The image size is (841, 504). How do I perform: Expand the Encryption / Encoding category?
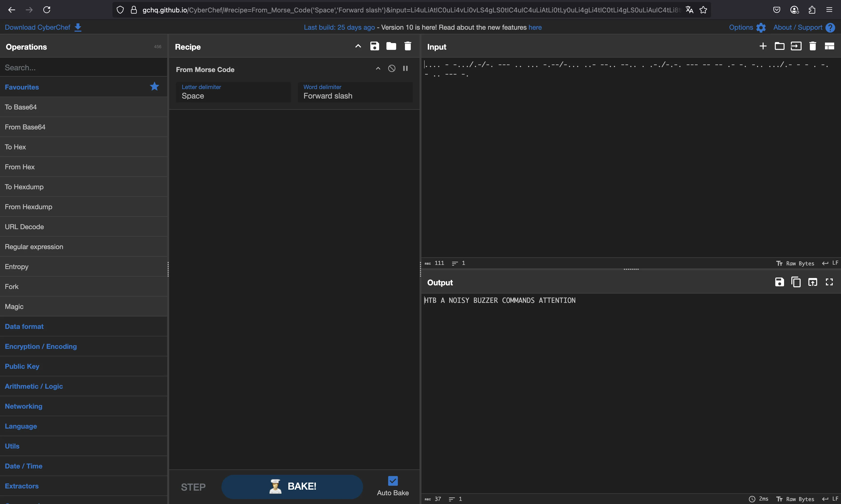pyautogui.click(x=41, y=346)
